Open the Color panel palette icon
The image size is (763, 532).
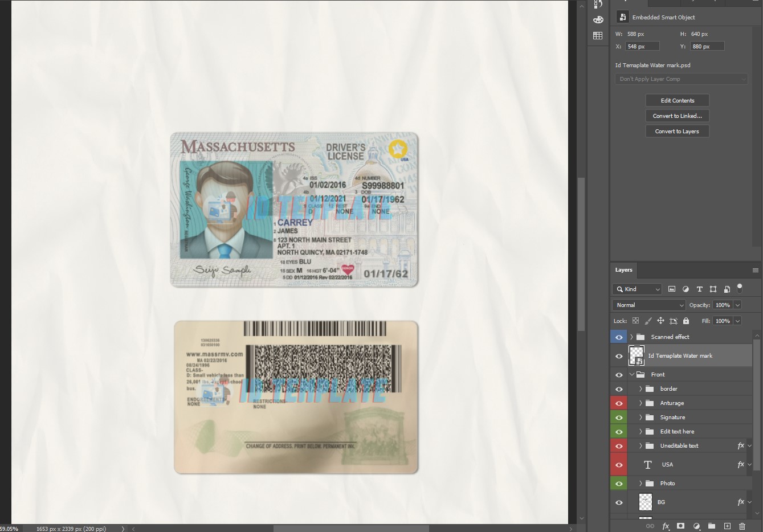tap(598, 20)
